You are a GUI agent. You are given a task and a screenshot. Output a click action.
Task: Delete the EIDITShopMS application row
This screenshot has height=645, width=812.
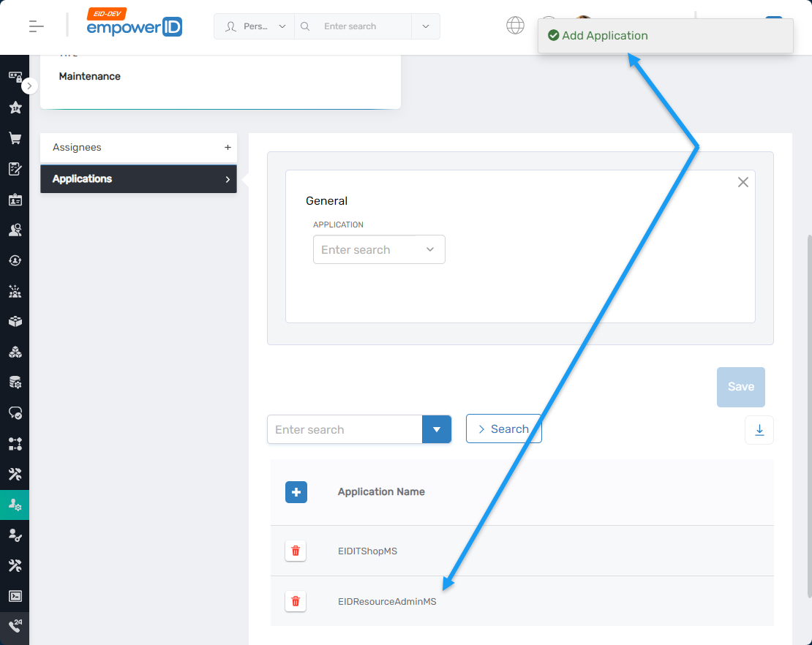[296, 551]
